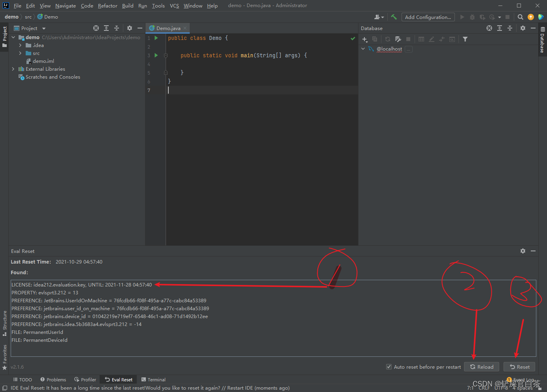The image size is (547, 392).
Task: Run class Demo via gutter arrow on line 1
Action: [x=156, y=38]
